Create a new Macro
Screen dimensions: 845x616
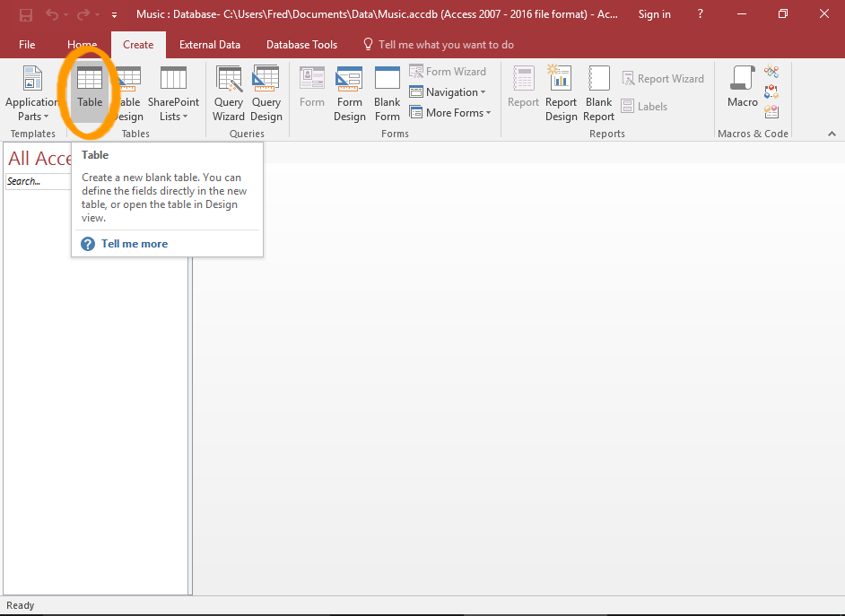click(x=742, y=92)
